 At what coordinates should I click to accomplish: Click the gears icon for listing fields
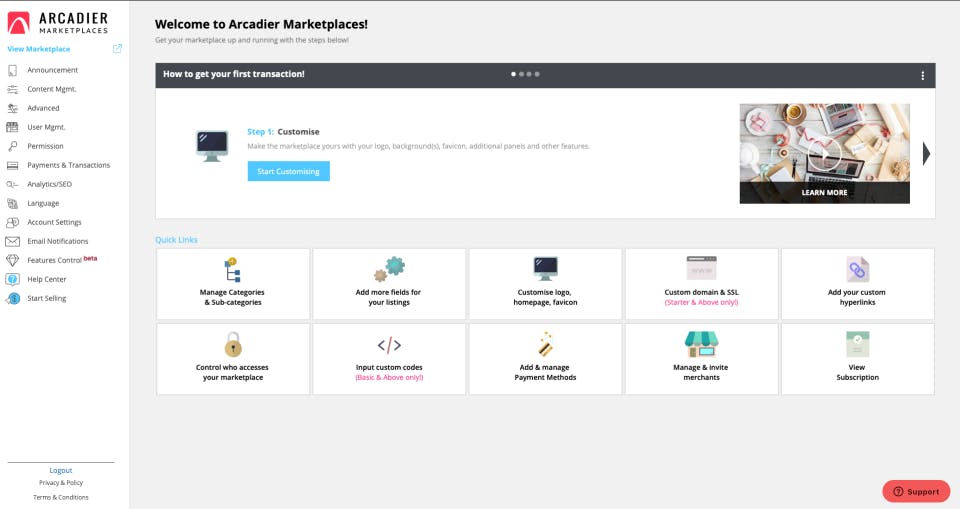tap(389, 269)
